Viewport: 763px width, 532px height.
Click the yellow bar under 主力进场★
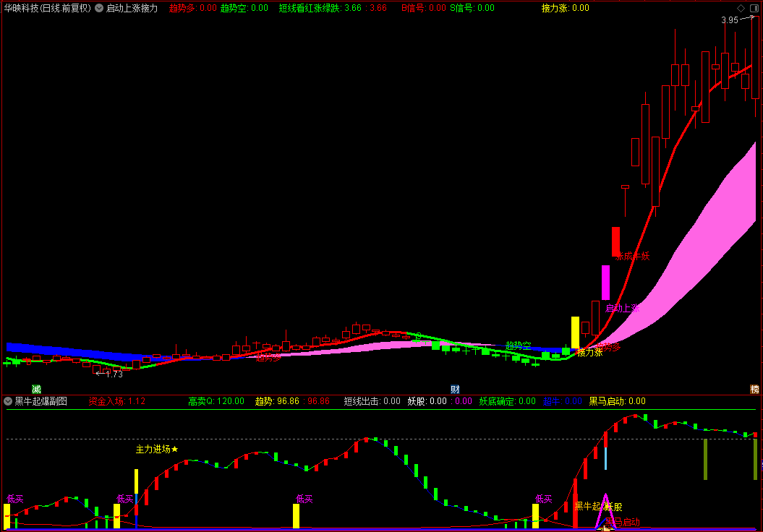[x=136, y=481]
